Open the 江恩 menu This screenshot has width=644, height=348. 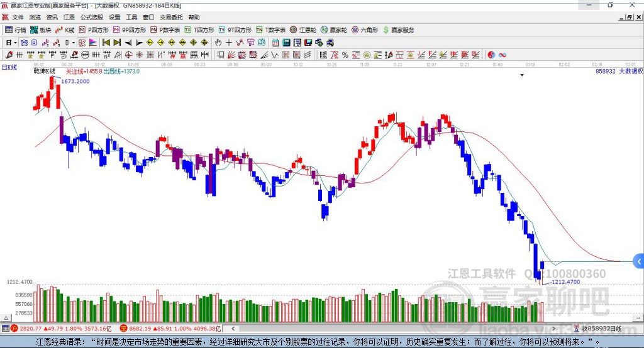(69, 17)
